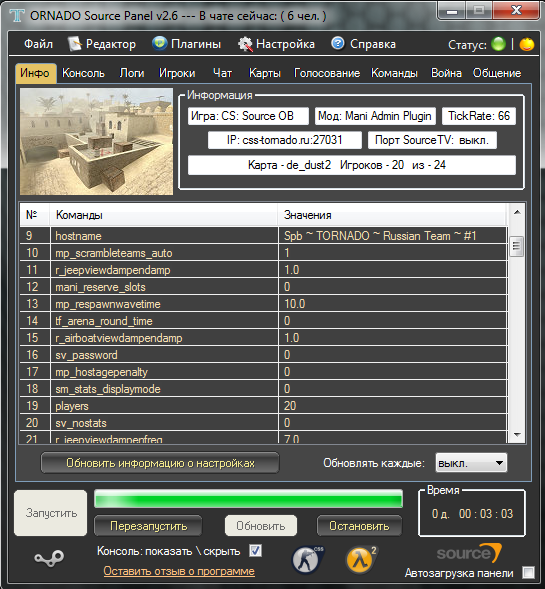Viewport: 545px width, 589px height.
Task: Click the № column header
Action: (35, 215)
